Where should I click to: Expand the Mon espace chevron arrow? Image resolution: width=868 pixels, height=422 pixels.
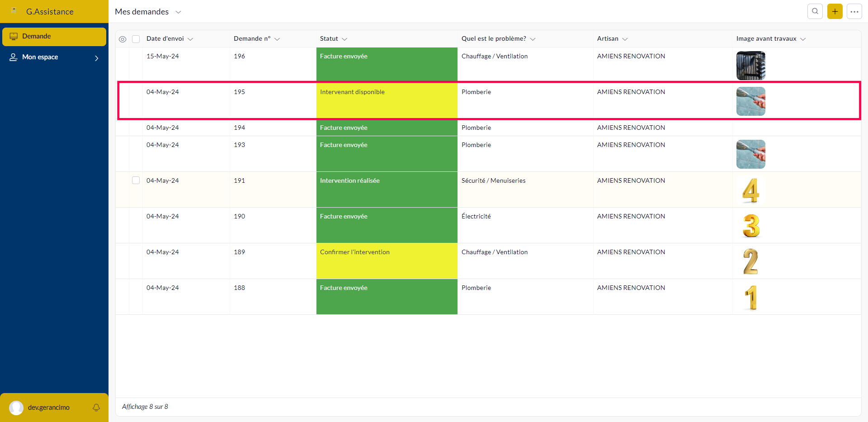96,58
